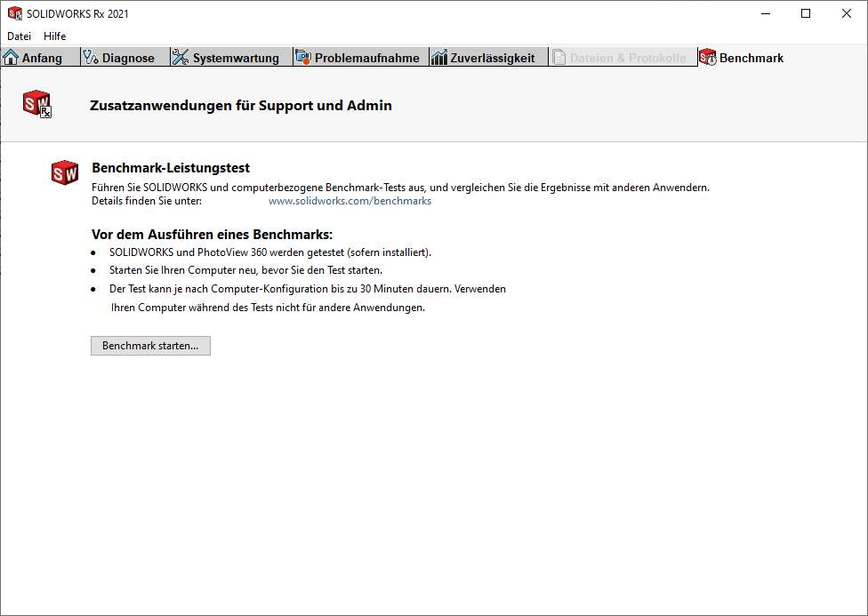This screenshot has width=868, height=616.
Task: Select the Systemwartung tab
Action: [236, 58]
